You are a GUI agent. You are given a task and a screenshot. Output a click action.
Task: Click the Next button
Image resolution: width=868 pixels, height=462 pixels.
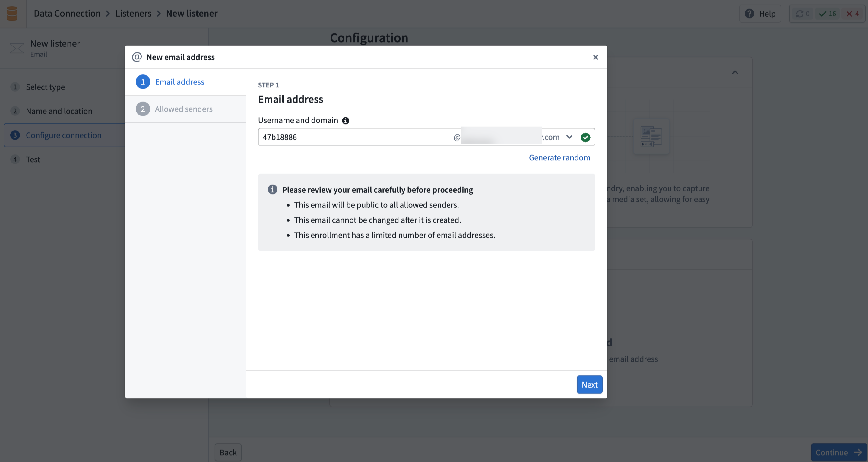tap(589, 384)
